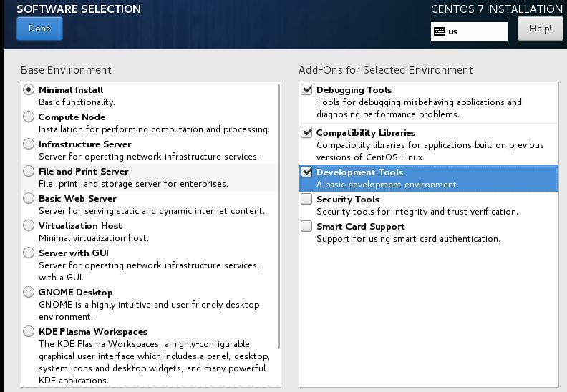Uncheck the Debugging Tools add-on
The width and height of the screenshot is (567, 392).
(307, 90)
